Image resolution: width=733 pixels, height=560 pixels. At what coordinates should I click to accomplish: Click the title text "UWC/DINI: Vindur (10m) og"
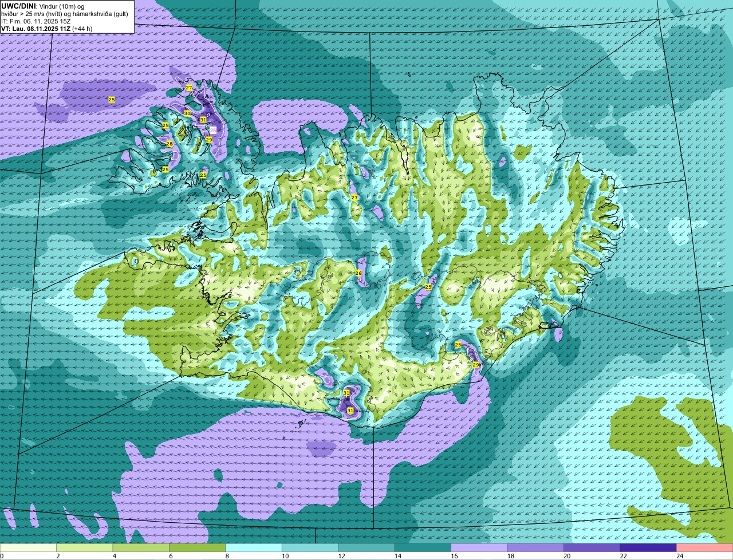click(x=42, y=6)
